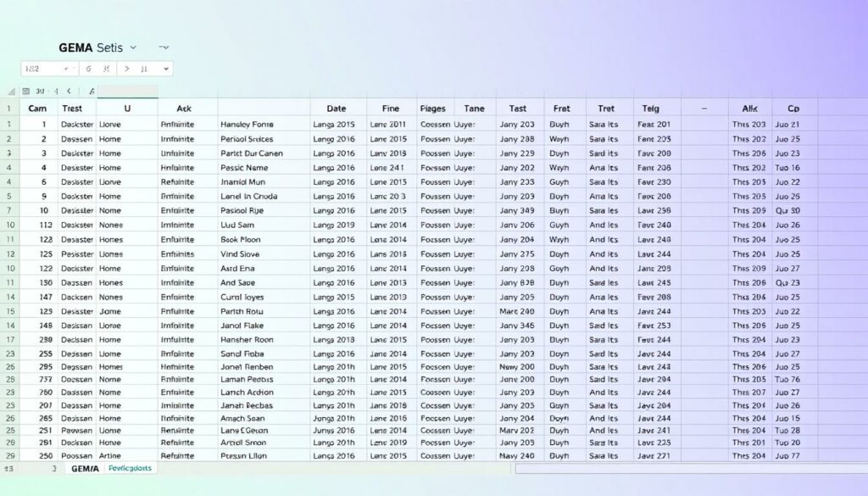Select the U column header
The width and height of the screenshot is (868, 496).
(127, 109)
